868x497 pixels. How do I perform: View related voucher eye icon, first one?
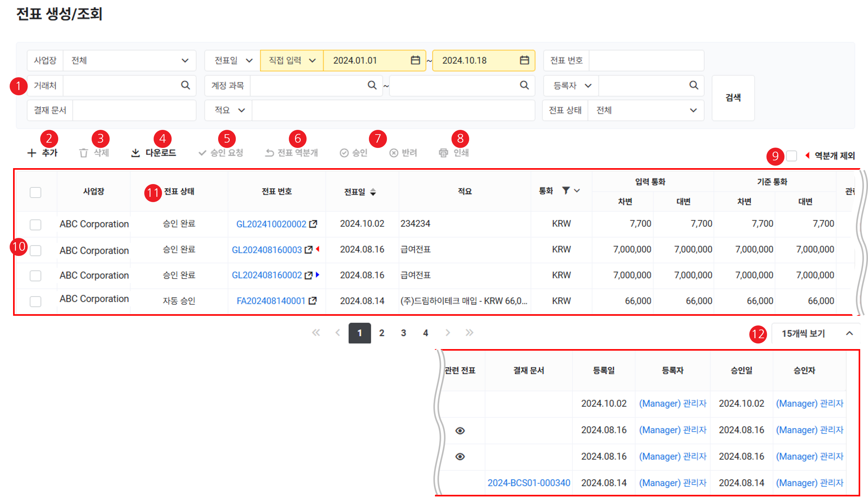click(460, 431)
